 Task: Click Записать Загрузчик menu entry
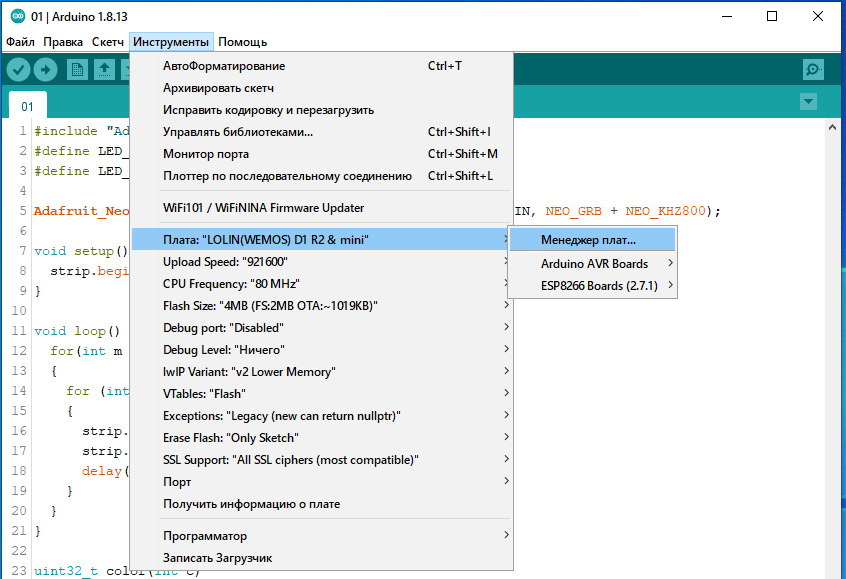coord(217,558)
